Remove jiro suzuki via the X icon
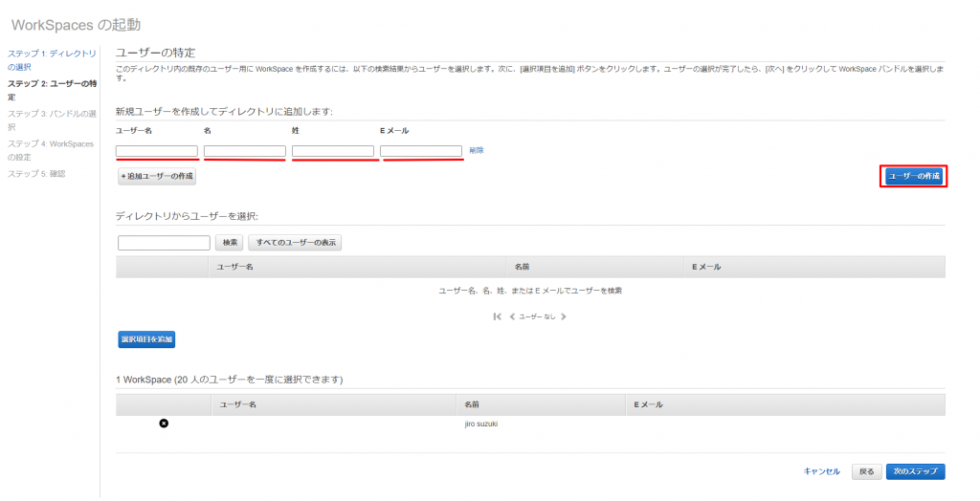Image resolution: width=980 pixels, height=501 pixels. coord(164,424)
